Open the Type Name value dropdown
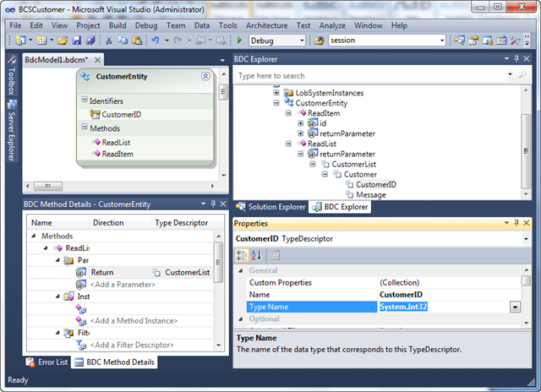The height and width of the screenshot is (392, 541). pos(515,307)
